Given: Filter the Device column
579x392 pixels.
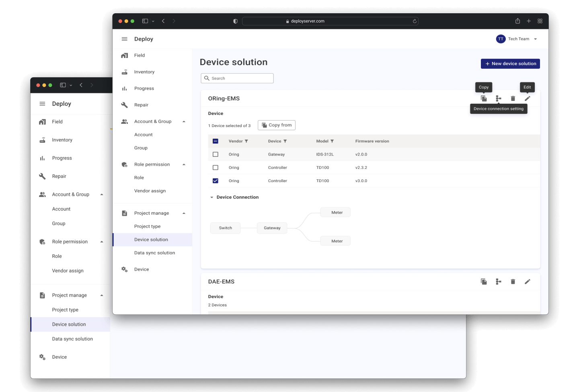Looking at the screenshot, I should point(285,141).
